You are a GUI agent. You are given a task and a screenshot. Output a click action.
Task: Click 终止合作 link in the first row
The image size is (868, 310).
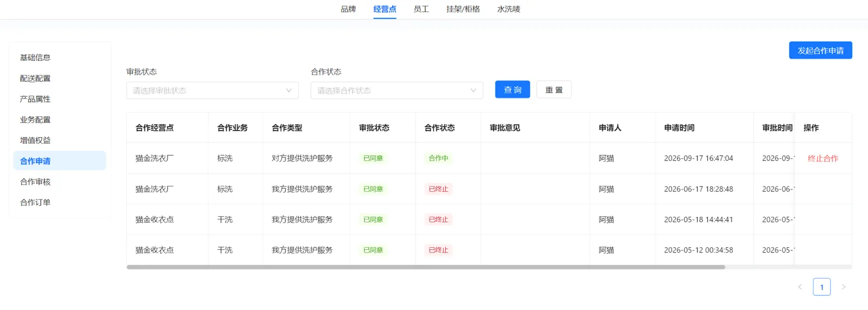pyautogui.click(x=823, y=158)
